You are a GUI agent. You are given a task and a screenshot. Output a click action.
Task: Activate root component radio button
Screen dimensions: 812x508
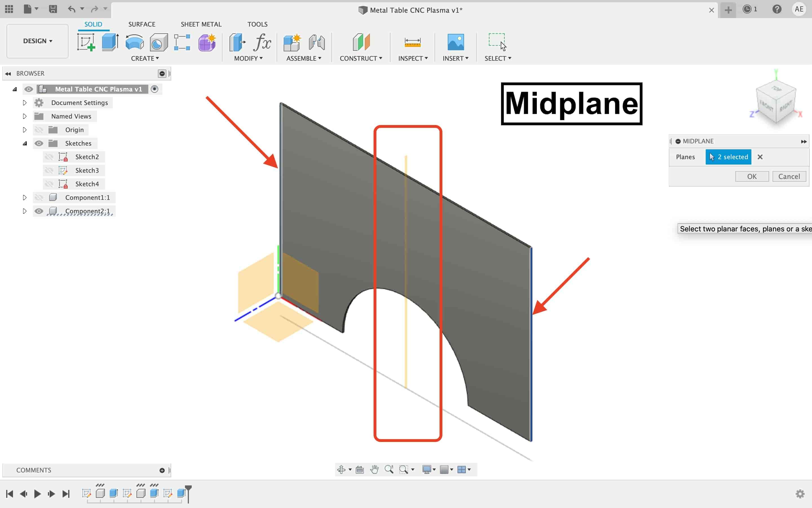tap(154, 89)
